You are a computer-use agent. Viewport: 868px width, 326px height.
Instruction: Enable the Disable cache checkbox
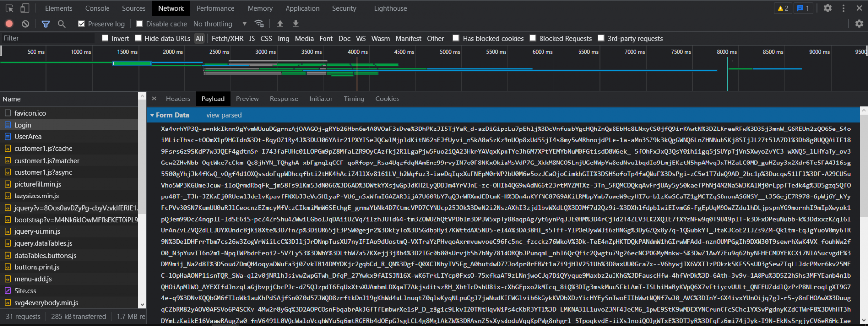coord(140,24)
